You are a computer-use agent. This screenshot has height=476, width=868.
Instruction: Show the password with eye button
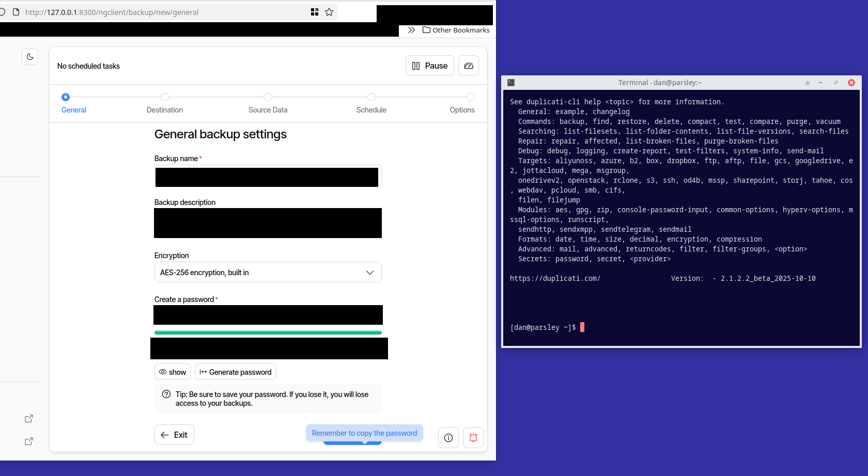click(x=173, y=372)
